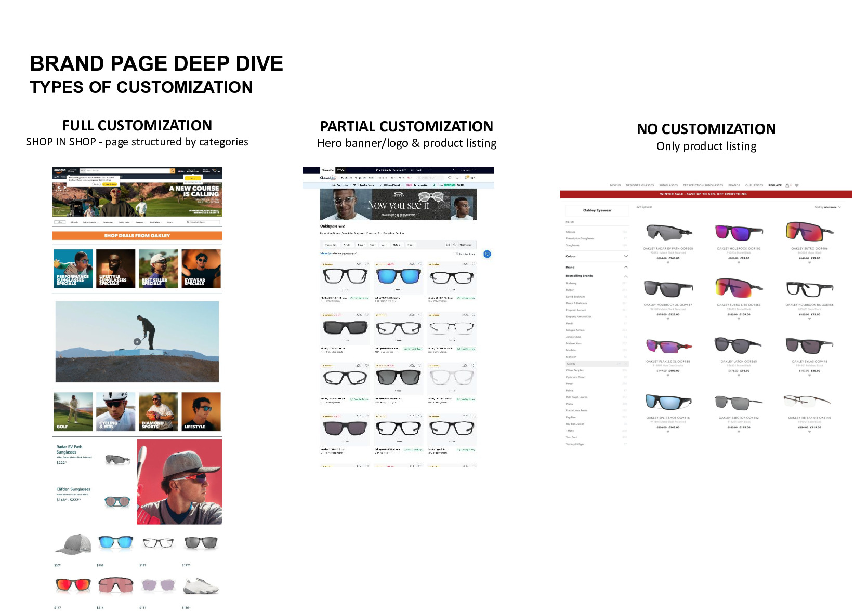
Task: Click the Oakley logo on the golf banner
Action: coord(61,190)
